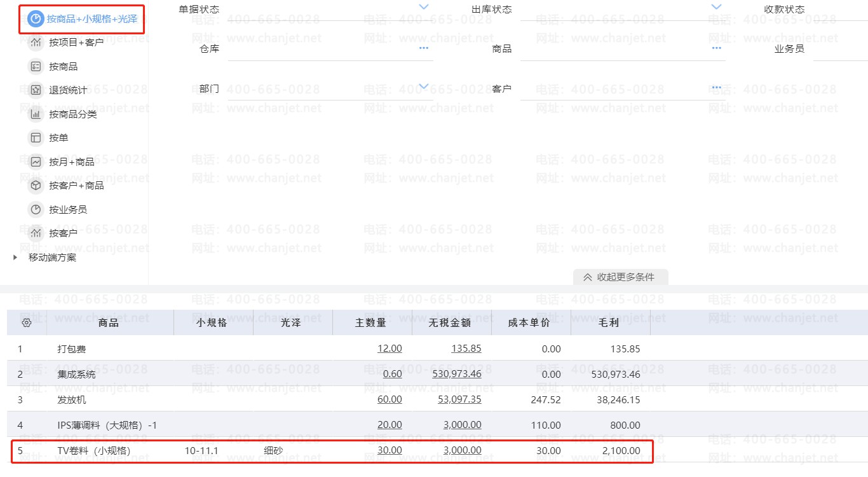Screen dimensions: 868x477
Task: Sort by 成本单价 column header
Action: tap(531, 322)
